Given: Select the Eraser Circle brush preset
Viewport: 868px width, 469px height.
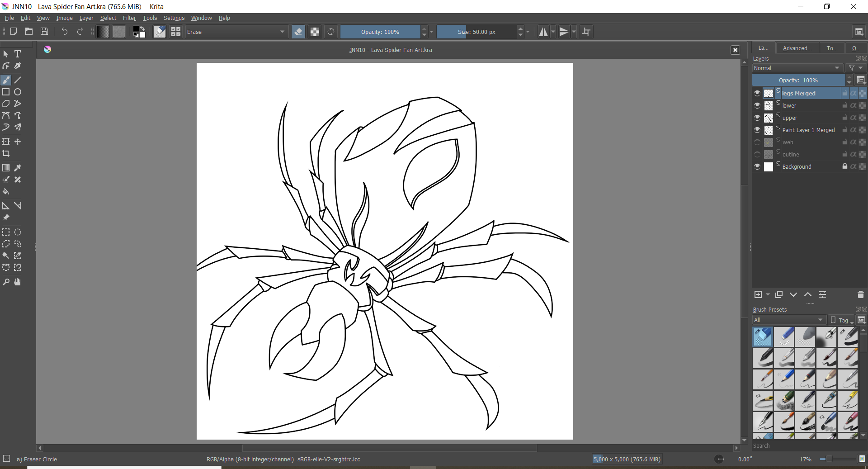Looking at the screenshot, I should (763, 337).
